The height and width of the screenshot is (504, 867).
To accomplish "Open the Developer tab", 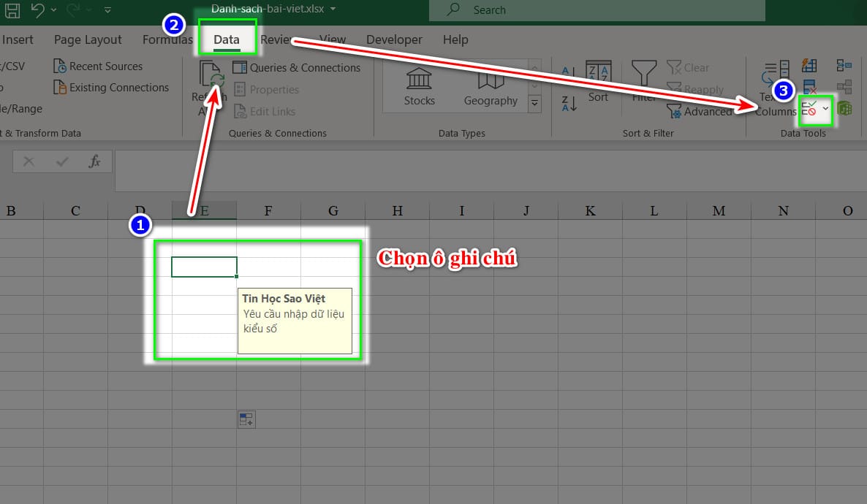I will [x=394, y=39].
